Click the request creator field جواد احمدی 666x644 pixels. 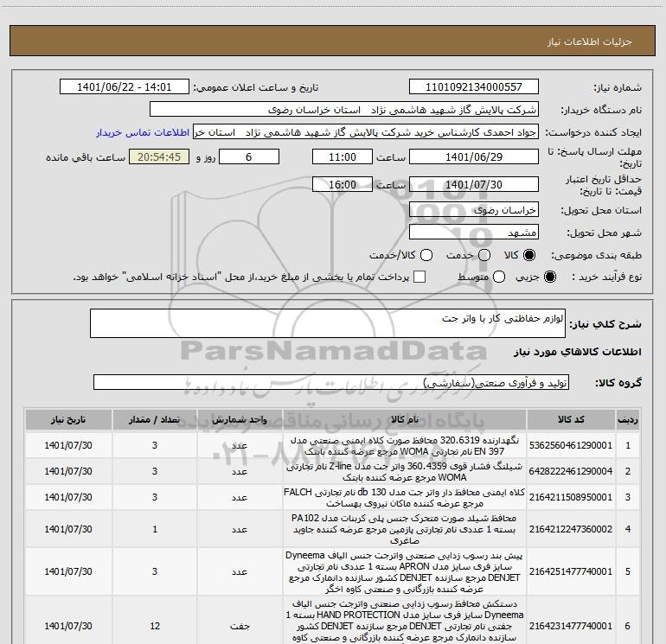tap(366, 132)
